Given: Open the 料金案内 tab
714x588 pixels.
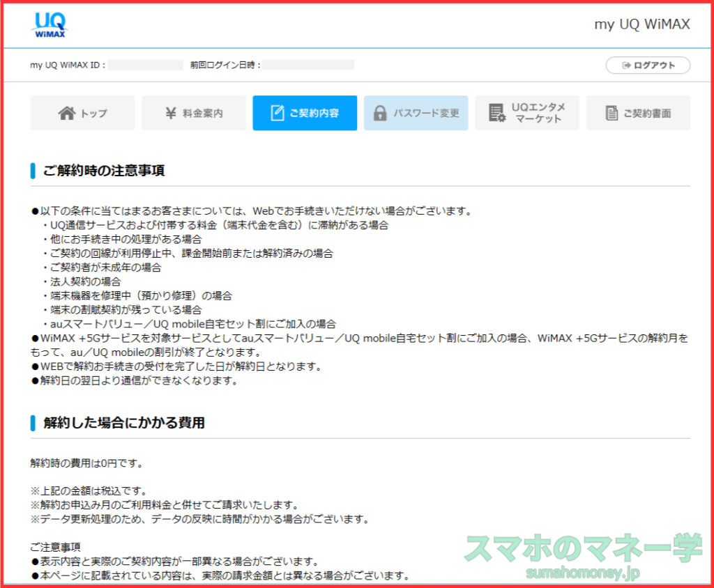Looking at the screenshot, I should click(x=194, y=113).
